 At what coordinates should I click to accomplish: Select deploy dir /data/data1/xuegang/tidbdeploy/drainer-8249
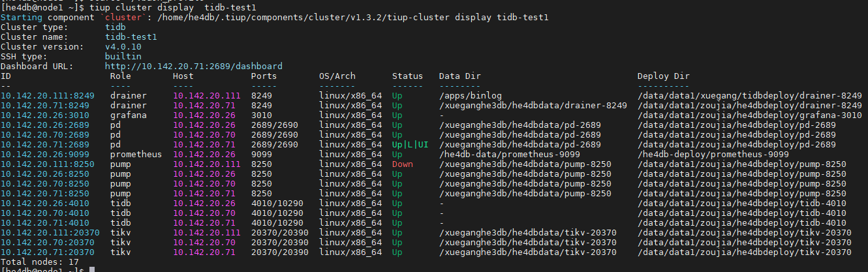coord(750,96)
